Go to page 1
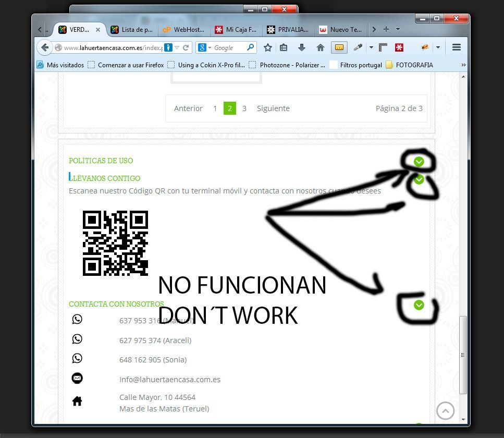504x438 pixels. click(215, 108)
